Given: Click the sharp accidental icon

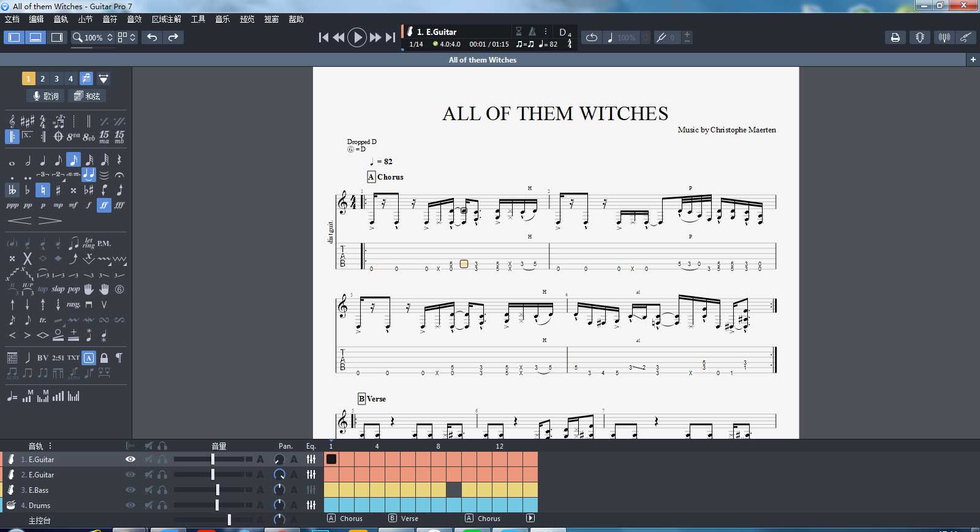Looking at the screenshot, I should coord(58,190).
